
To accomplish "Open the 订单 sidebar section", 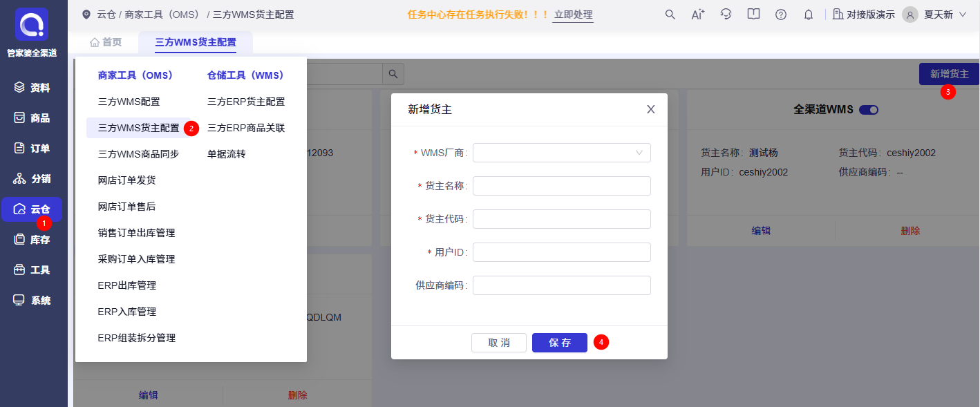I will pos(32,149).
